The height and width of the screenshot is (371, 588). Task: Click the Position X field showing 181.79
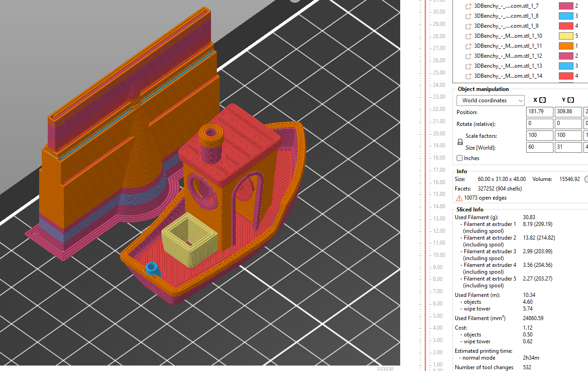point(540,112)
